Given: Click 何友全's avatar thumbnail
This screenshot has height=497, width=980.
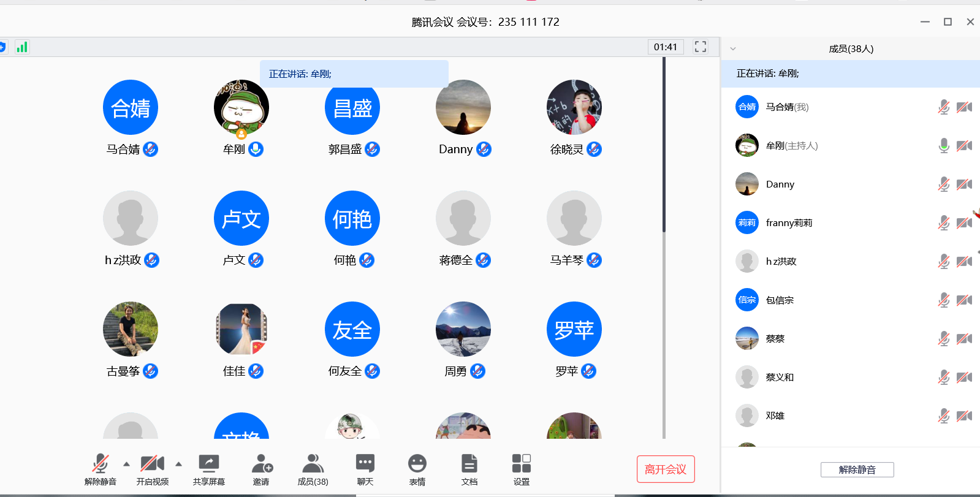Looking at the screenshot, I should tap(352, 329).
